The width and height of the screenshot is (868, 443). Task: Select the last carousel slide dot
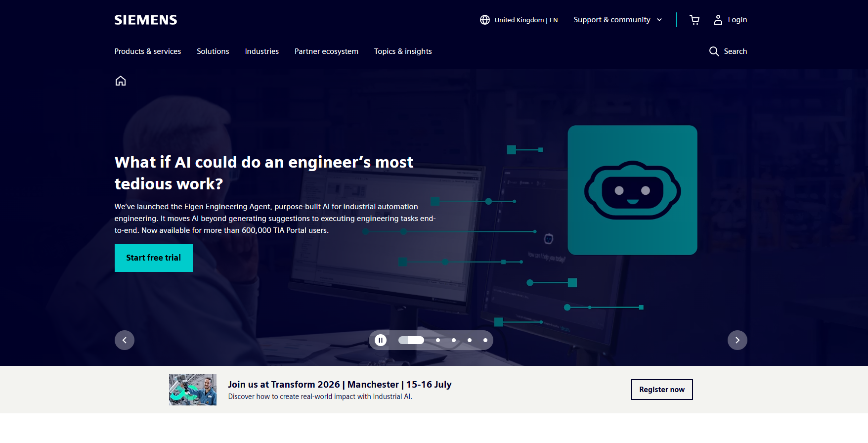tap(485, 340)
